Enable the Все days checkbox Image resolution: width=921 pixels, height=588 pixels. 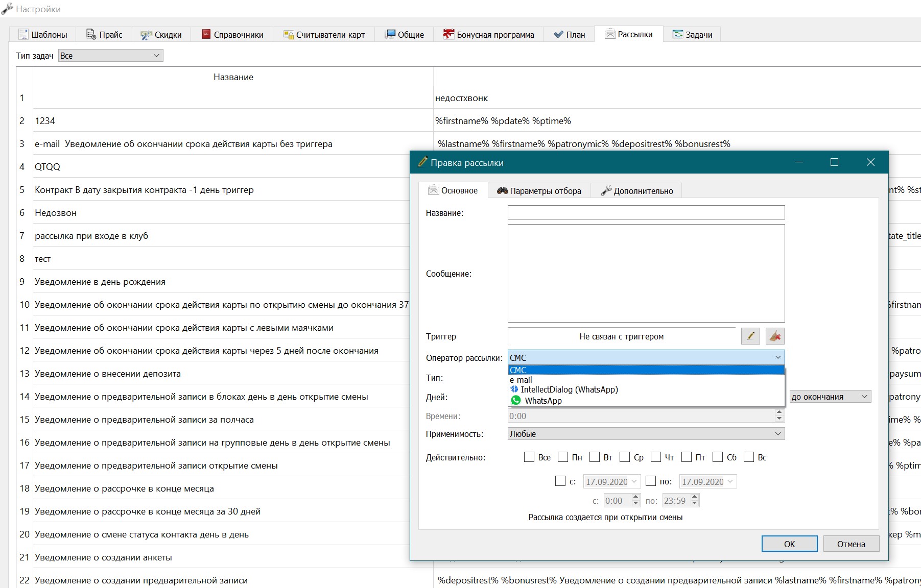[529, 457]
